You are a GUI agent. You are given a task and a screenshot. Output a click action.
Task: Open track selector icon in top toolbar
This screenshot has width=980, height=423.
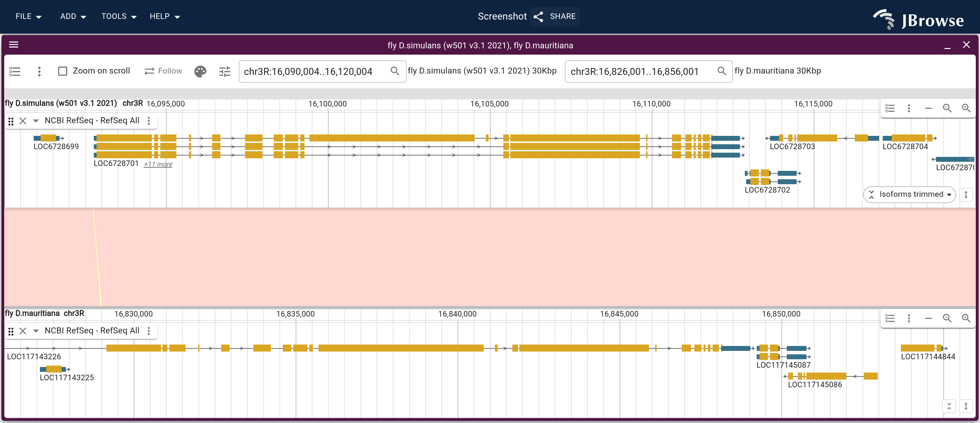point(15,71)
